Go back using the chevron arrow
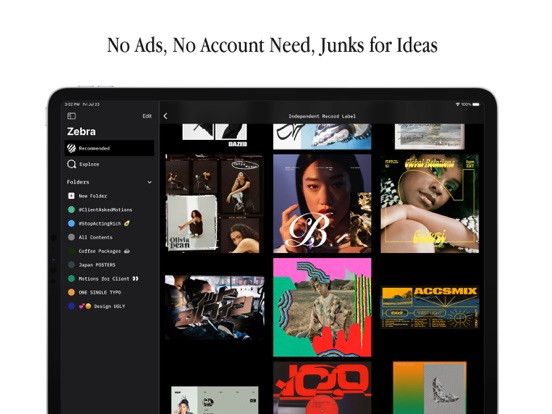The image size is (552, 414). [165, 116]
